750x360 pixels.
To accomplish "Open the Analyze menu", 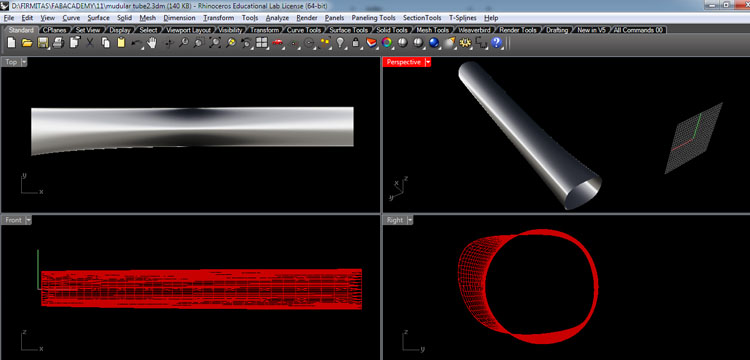I will point(277,18).
